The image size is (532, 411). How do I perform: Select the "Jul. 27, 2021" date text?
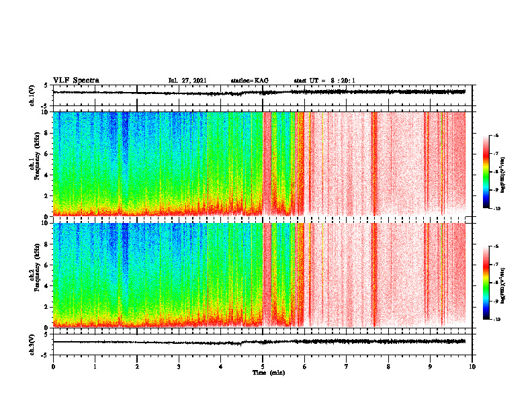[x=187, y=81]
